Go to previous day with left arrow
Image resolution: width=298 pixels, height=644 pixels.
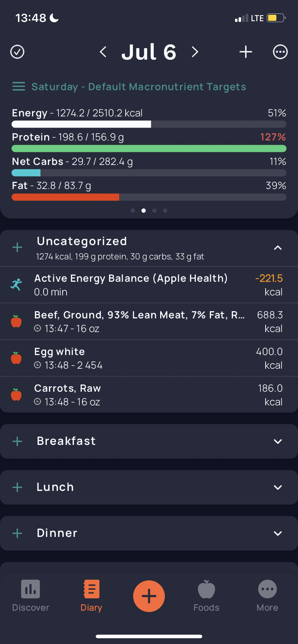[x=103, y=52]
